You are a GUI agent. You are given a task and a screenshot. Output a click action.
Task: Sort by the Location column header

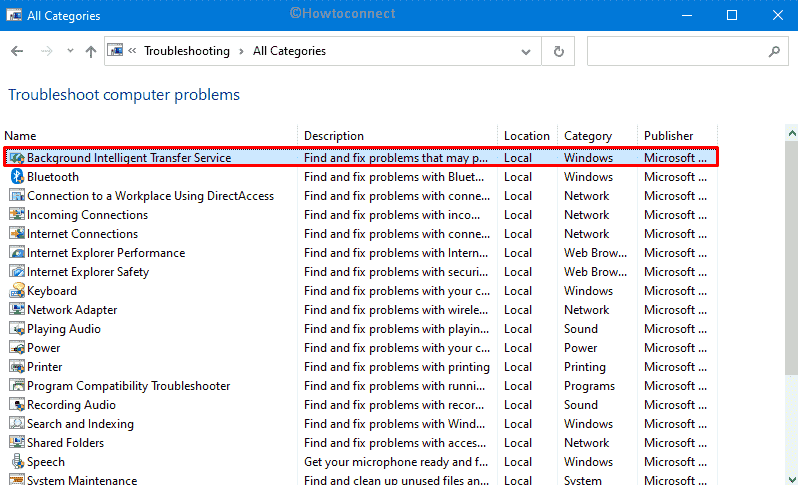[x=527, y=136]
